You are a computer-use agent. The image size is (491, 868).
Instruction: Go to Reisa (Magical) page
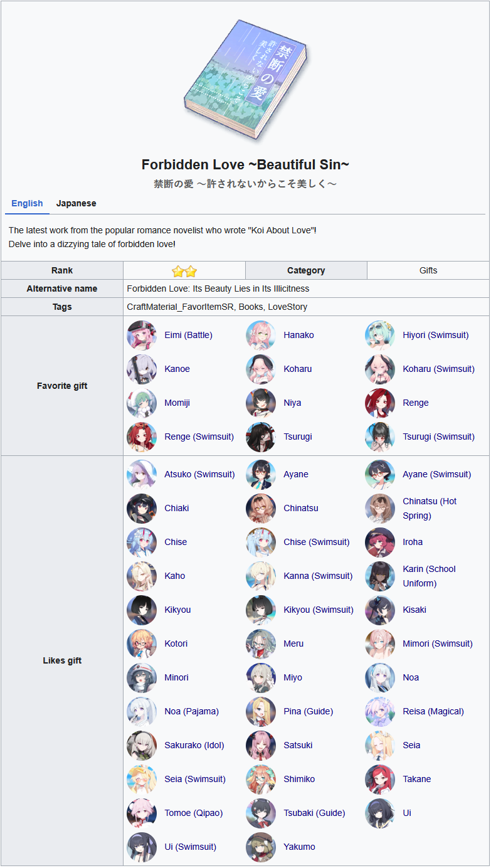(433, 712)
